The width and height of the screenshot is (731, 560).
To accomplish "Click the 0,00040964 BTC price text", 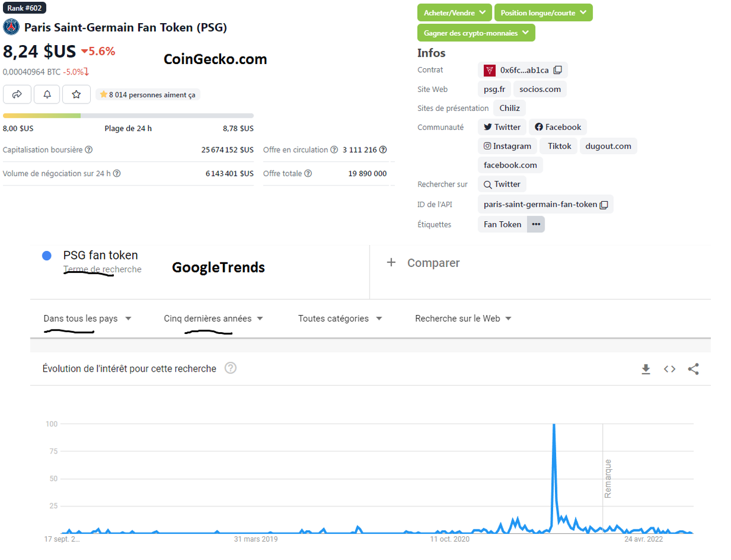I will click(32, 72).
